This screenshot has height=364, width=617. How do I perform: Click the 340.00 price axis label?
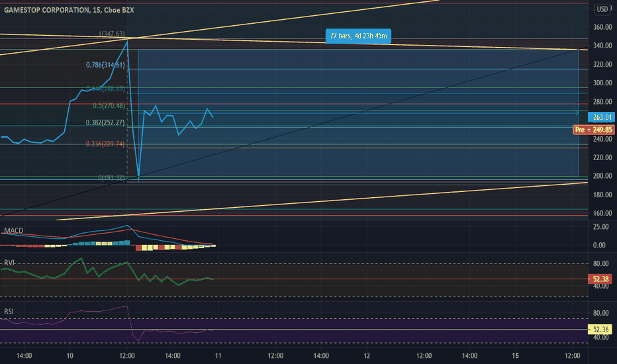point(602,46)
